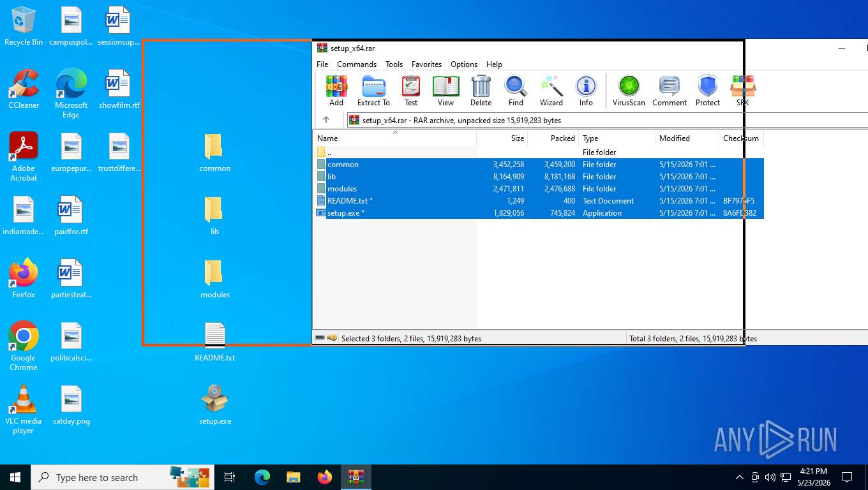Click the Add toolbar icon in WinRAR

pos(336,91)
